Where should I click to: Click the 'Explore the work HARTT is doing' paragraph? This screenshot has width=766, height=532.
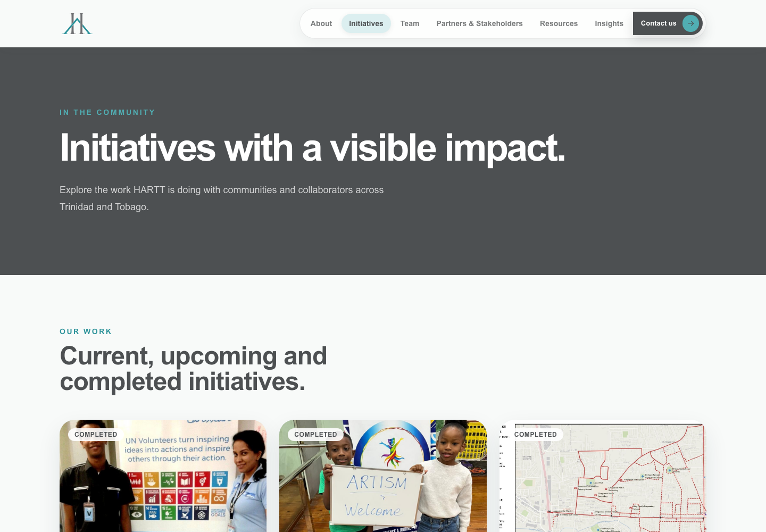222,198
